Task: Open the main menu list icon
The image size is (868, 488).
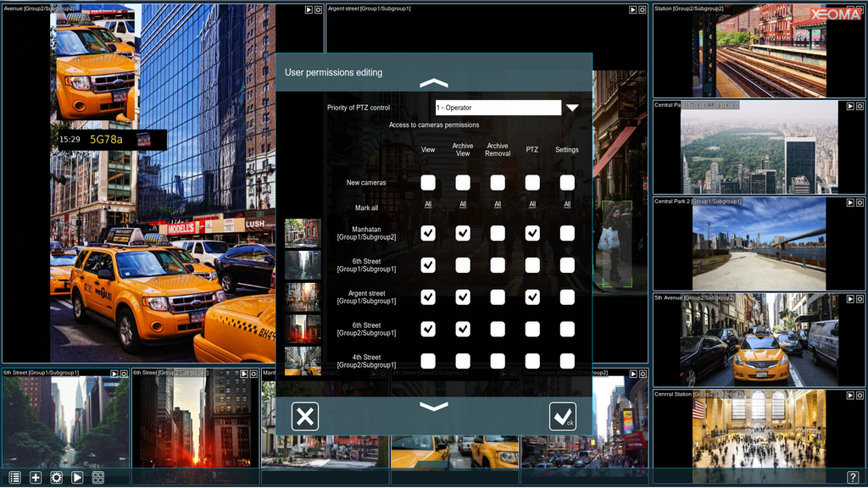Action: (x=15, y=477)
